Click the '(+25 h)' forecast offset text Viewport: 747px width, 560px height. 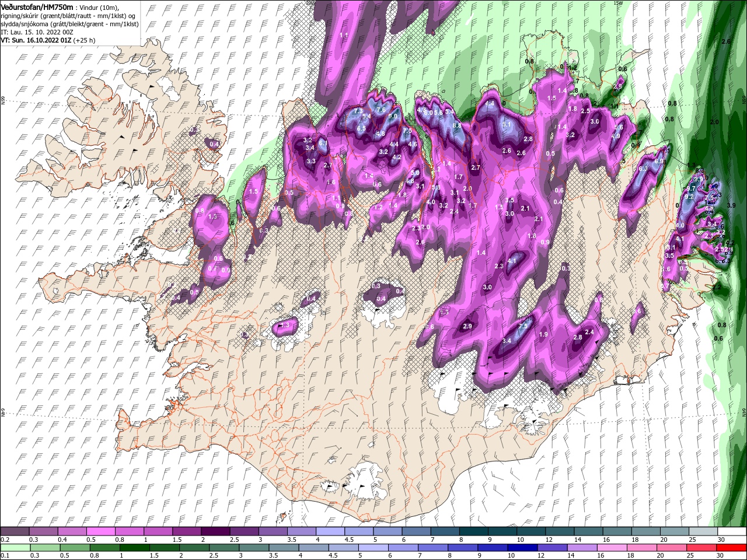click(85, 41)
